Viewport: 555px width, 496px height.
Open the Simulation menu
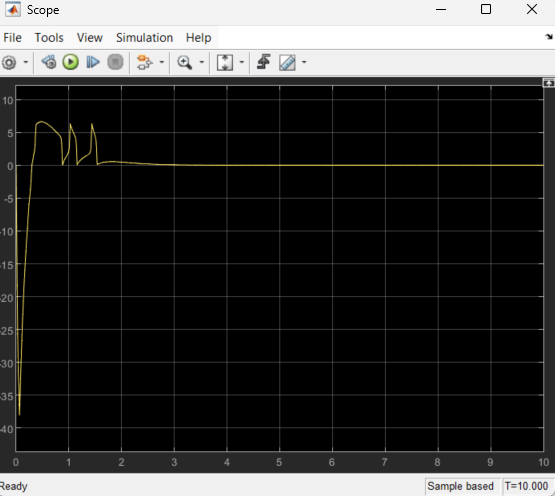click(x=144, y=38)
